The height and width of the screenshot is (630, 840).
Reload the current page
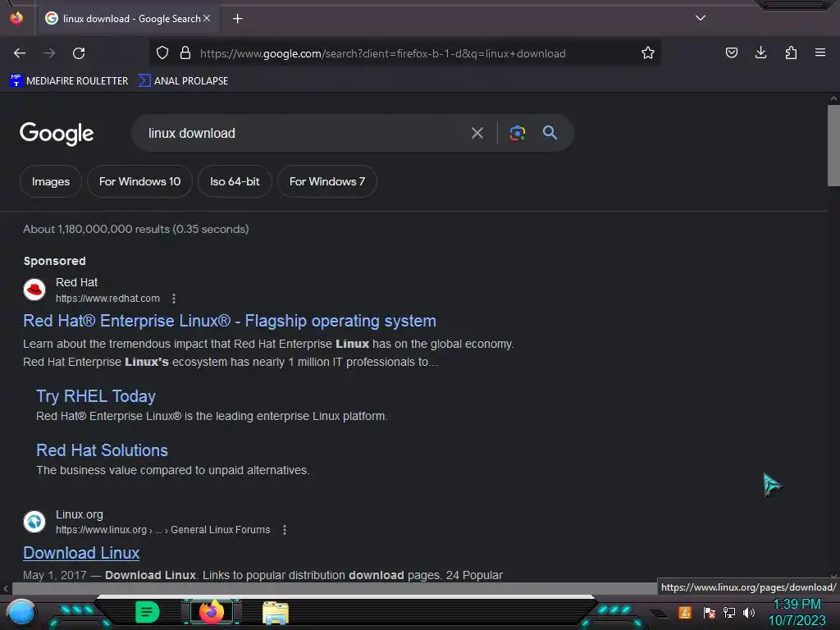79,53
